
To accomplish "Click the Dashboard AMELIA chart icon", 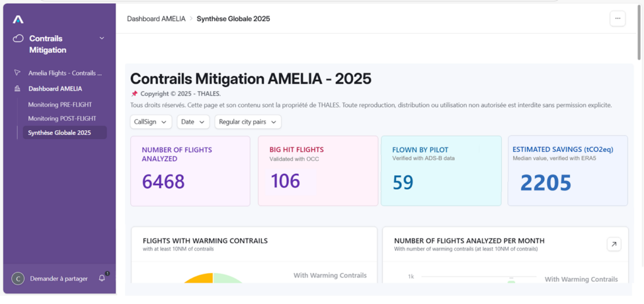I will (x=17, y=89).
